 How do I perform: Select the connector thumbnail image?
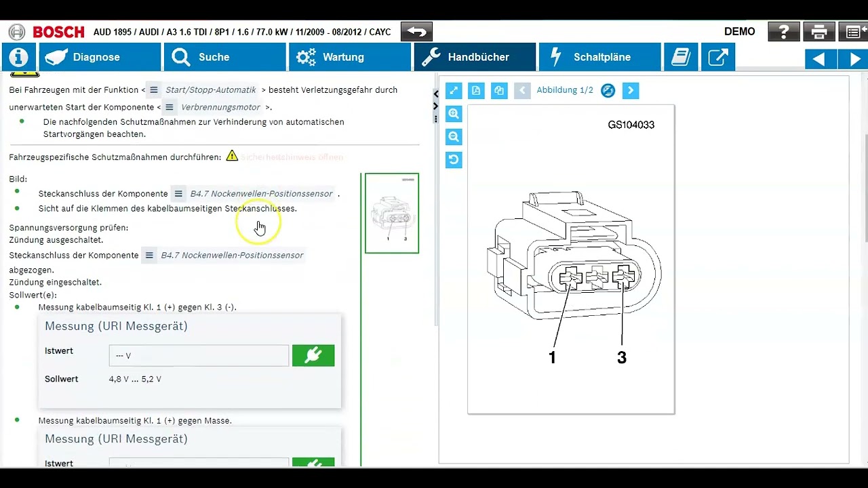392,213
